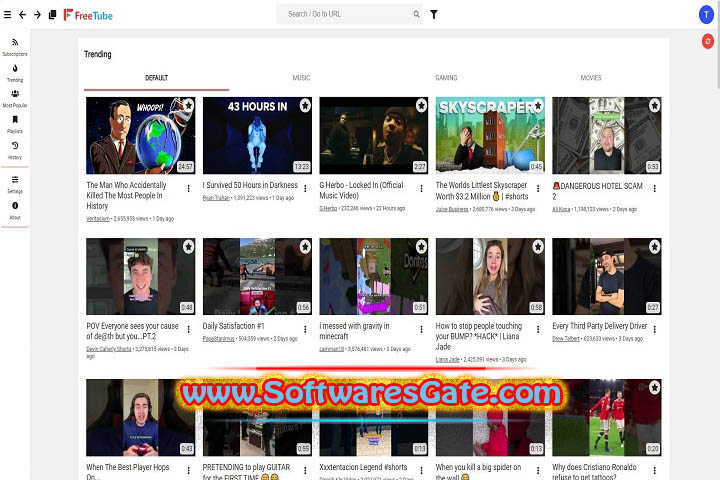Open options for DANGEROUS HOTEL SCAM 2
The width and height of the screenshot is (720, 480).
click(x=654, y=188)
